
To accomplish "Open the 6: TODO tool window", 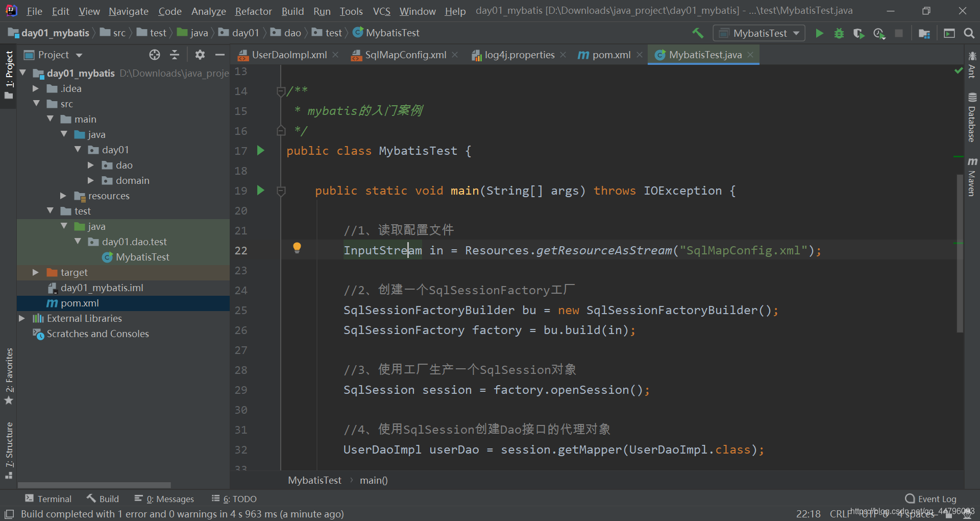I will click(x=234, y=499).
